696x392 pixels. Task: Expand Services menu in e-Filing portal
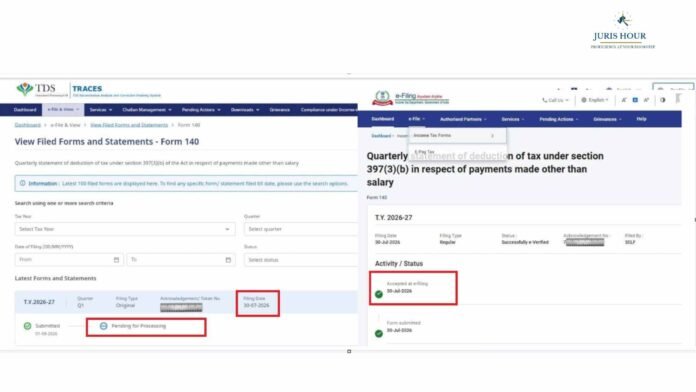513,119
